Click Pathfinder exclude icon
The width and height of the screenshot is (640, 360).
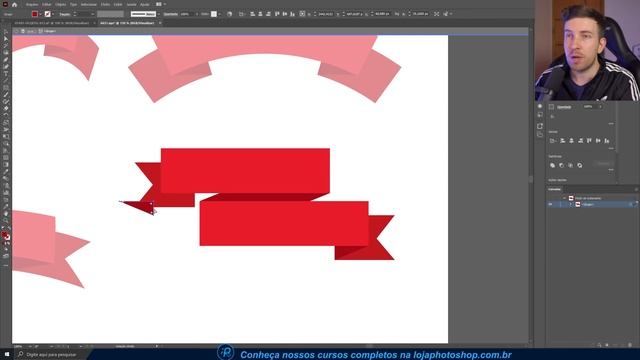[580, 165]
